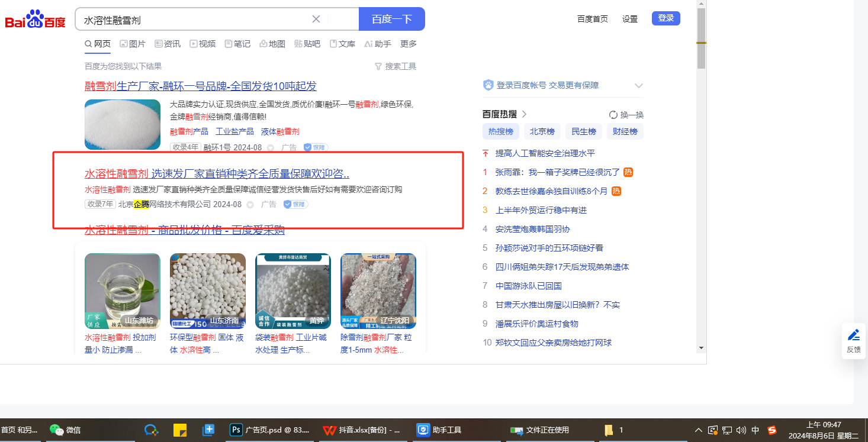
Task: Switch to the 图片 tab
Action: (133, 44)
